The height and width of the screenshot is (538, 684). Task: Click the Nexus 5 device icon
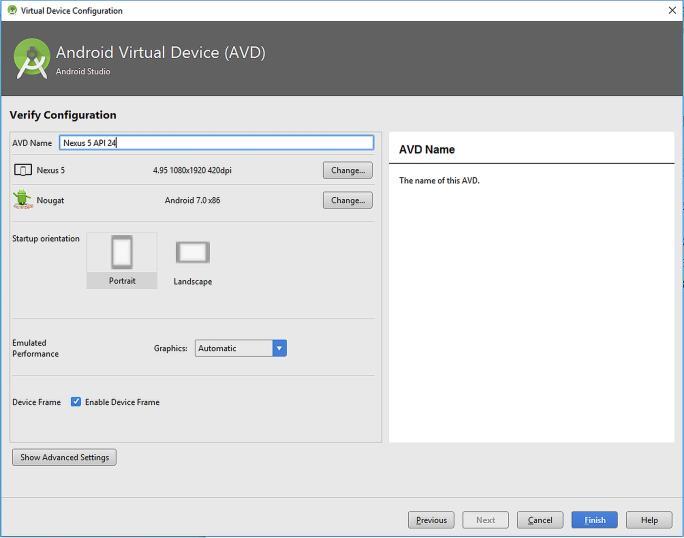click(x=23, y=170)
